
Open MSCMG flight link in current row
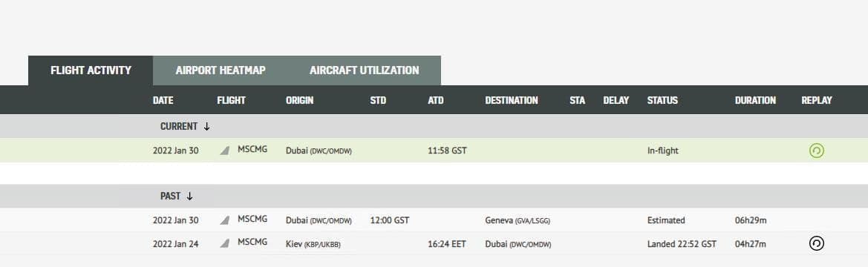[x=252, y=149]
